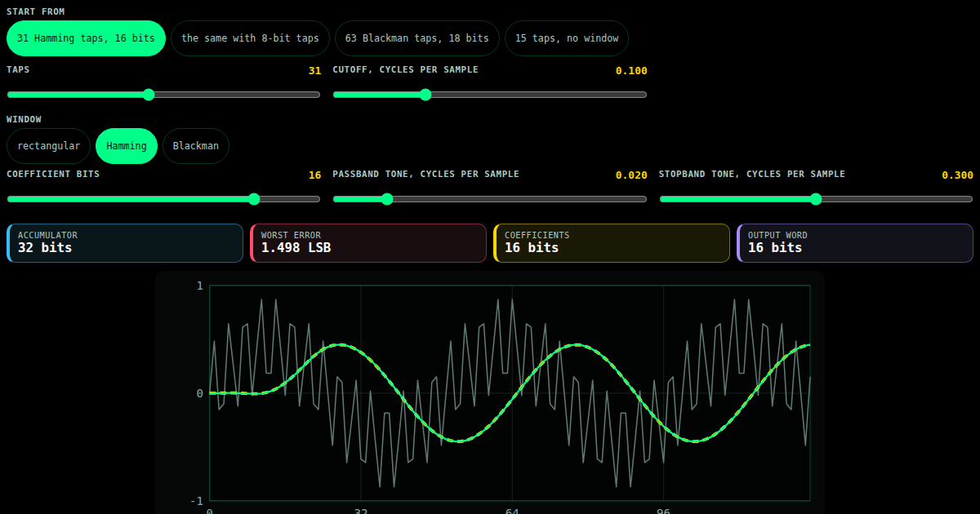Click the coefficient bits value "16"

[x=314, y=175]
